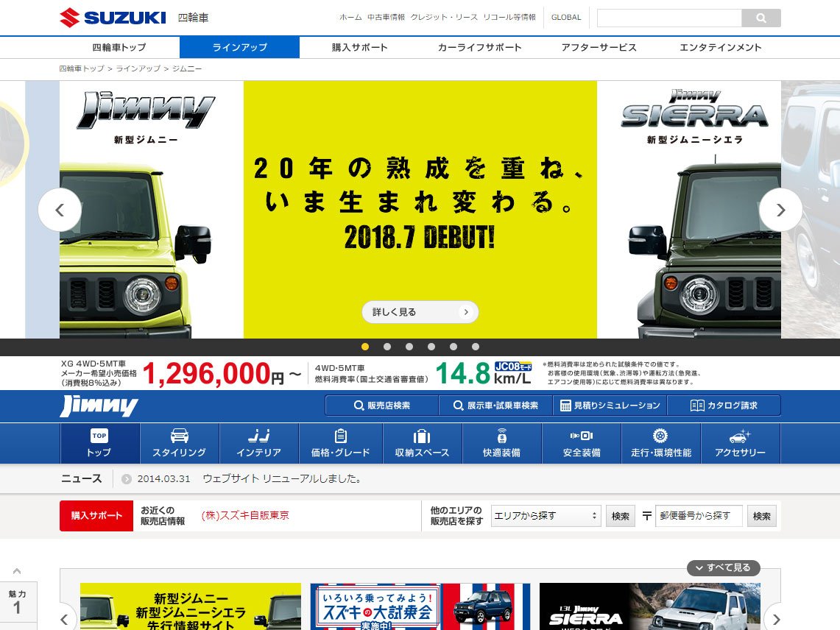Screen dimensions: 840x630
Task: Expand すべて見る toggle
Action: (x=723, y=568)
